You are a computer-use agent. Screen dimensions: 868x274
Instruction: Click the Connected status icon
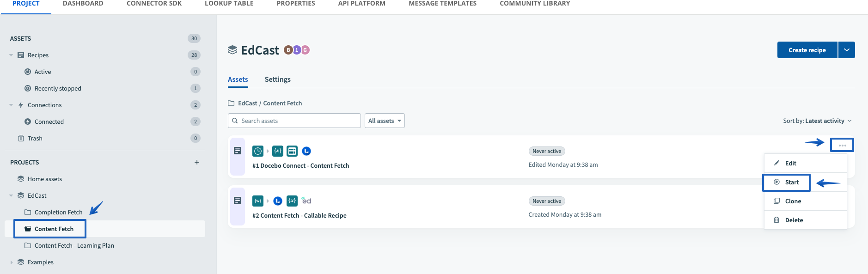[28, 122]
